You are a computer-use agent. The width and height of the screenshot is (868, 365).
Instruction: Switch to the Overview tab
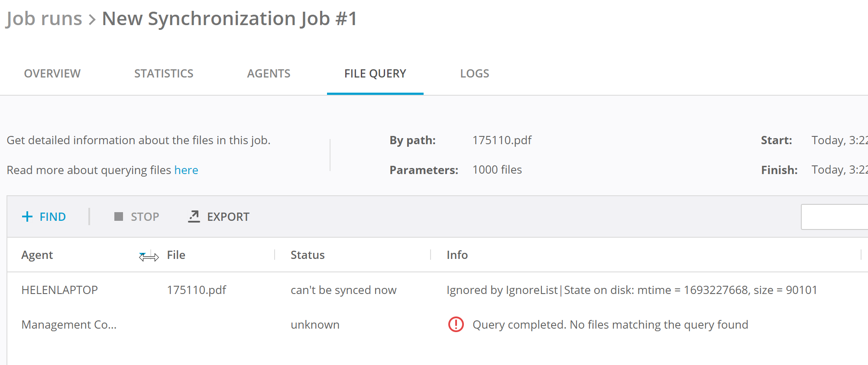[52, 74]
